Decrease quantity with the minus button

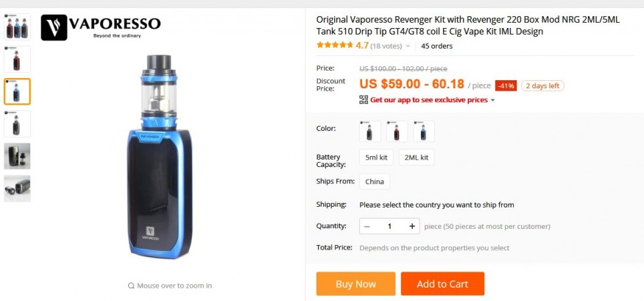coord(367,226)
